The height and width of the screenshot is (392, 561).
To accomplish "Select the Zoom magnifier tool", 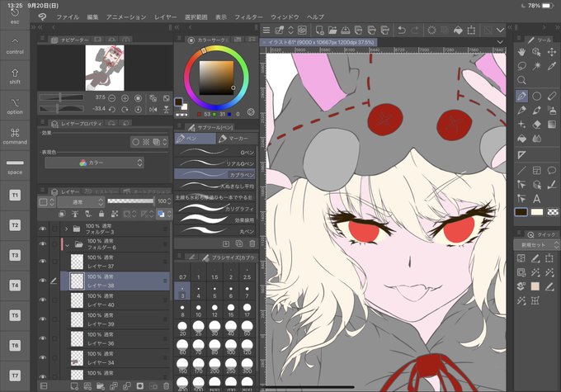I will pyautogui.click(x=521, y=80).
